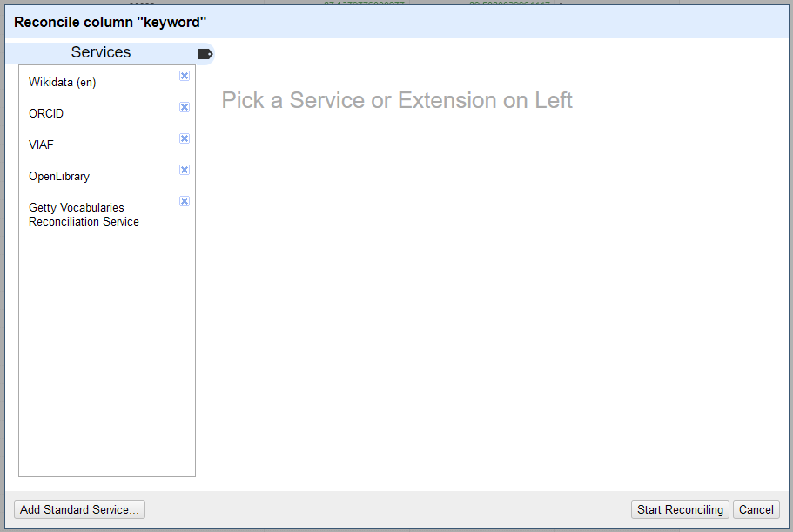Remove the Wikidata (en) service
Screen dimensions: 793x532
tap(185, 76)
